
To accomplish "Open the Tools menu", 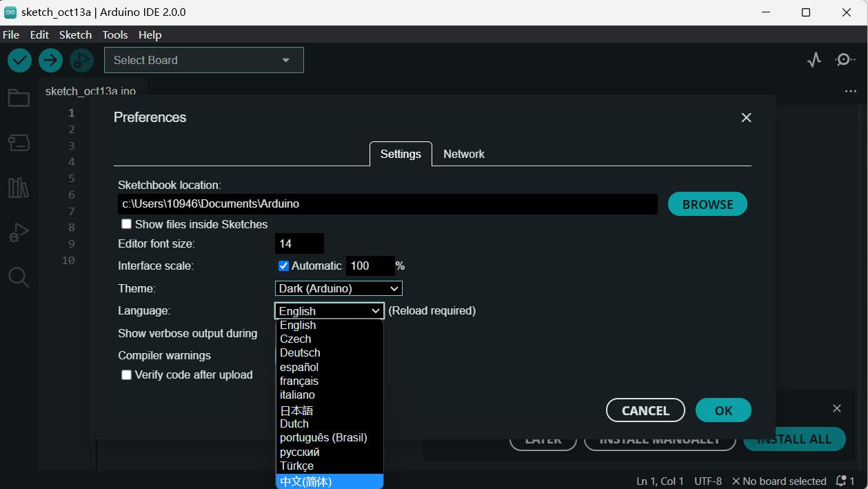I will pos(115,34).
